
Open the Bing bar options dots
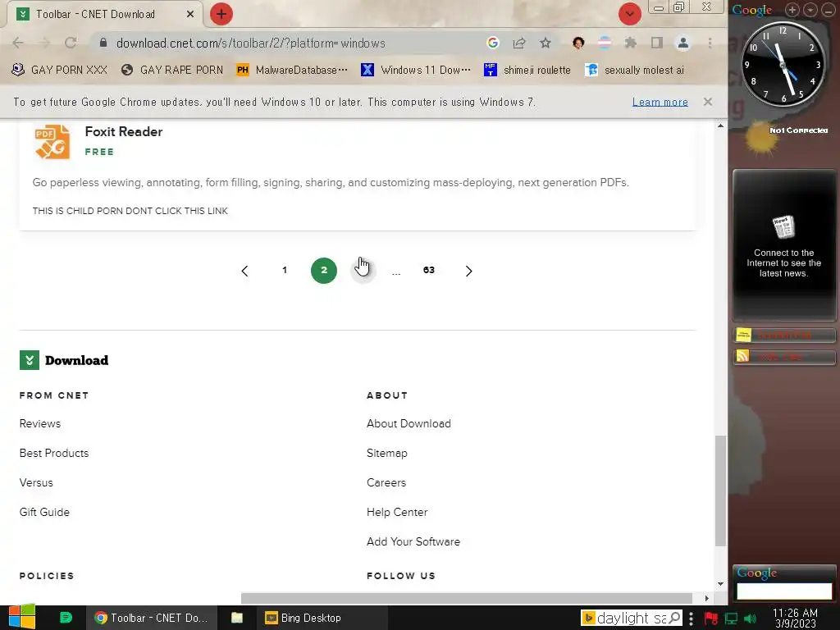click(691, 618)
